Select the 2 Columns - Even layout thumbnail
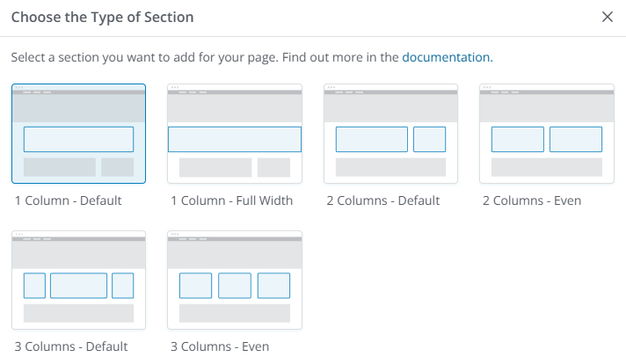 pos(546,134)
